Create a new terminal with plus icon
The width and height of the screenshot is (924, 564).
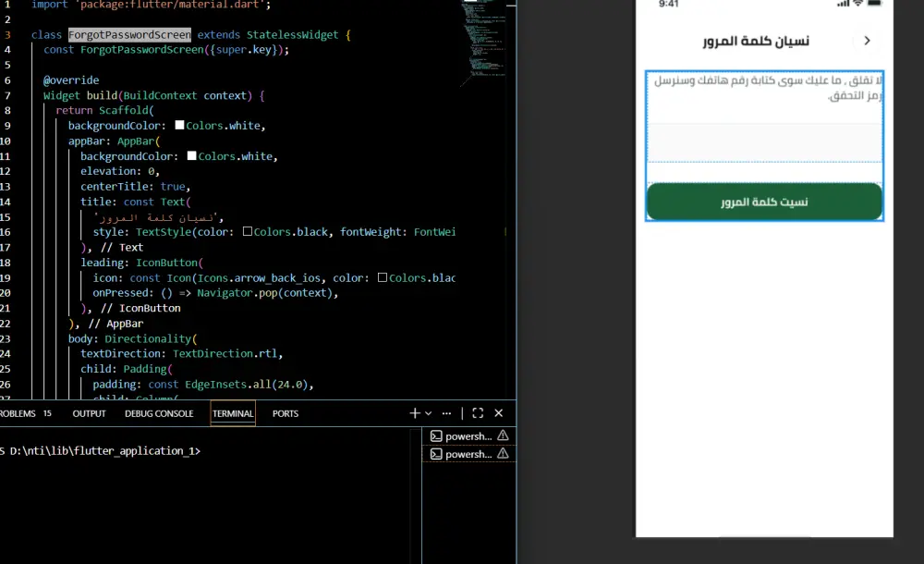415,413
